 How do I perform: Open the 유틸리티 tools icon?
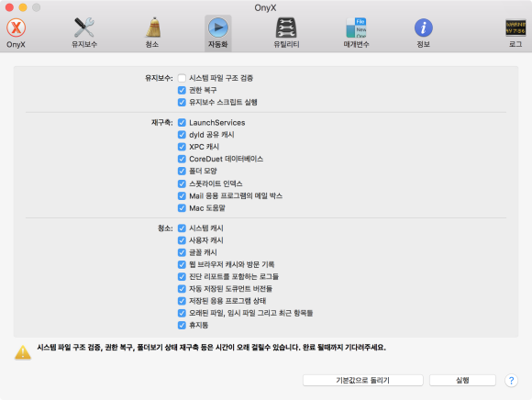pos(286,28)
